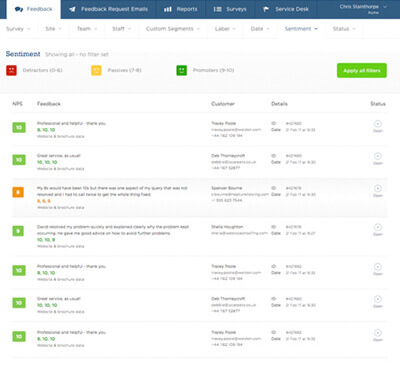Click the Details column header
This screenshot has height=368, width=400.
tap(279, 104)
